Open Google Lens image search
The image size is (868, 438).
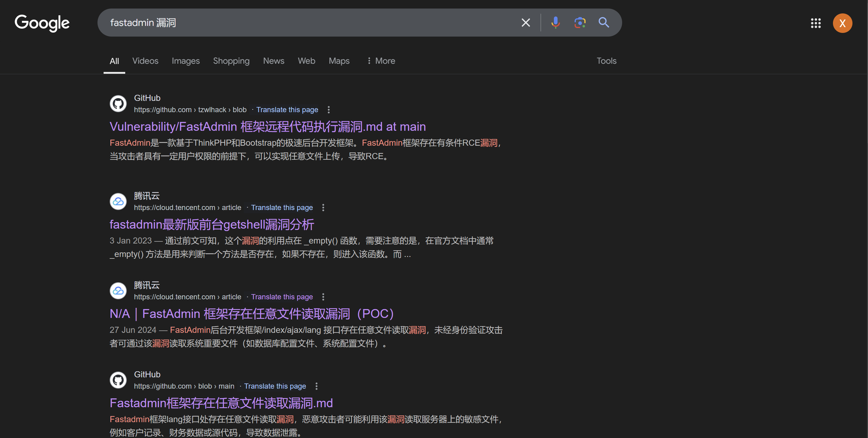click(x=580, y=23)
